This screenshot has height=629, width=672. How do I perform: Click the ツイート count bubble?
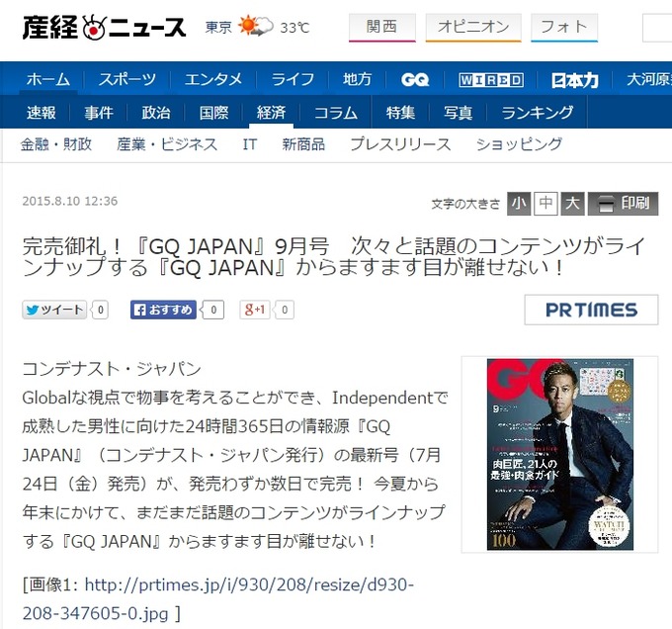point(100,310)
